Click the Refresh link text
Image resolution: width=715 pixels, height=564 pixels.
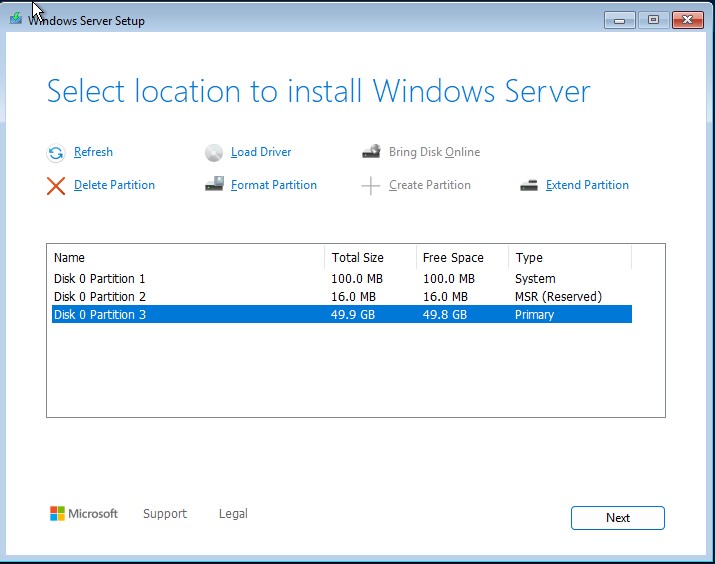[x=93, y=152]
